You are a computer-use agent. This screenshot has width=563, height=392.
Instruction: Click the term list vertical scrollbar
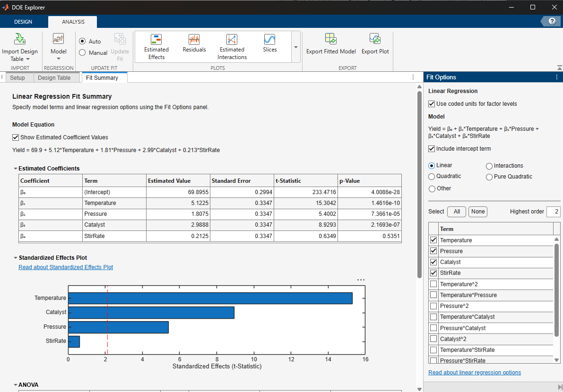(x=556, y=290)
